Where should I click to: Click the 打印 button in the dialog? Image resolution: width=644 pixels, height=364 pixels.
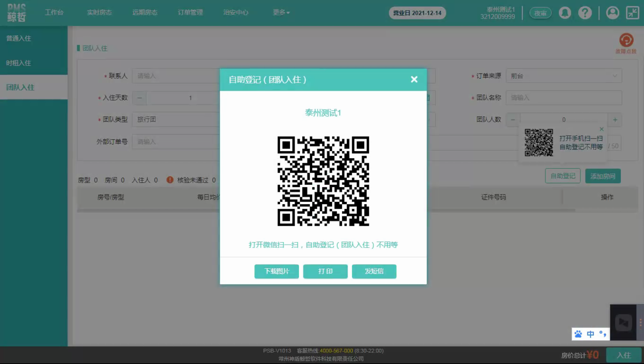coord(325,271)
